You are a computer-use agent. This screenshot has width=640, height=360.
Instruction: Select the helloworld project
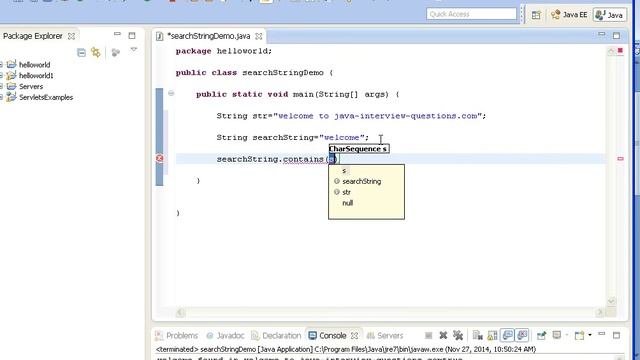point(34,64)
